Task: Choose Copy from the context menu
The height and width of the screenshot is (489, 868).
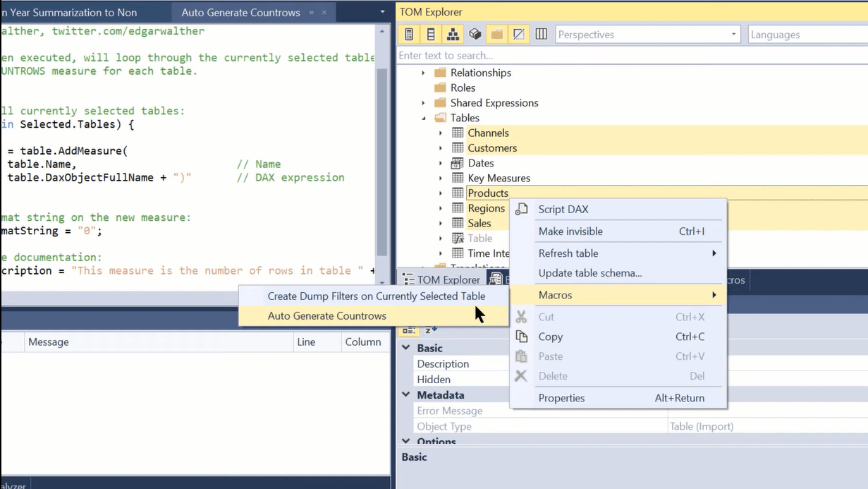Action: (618, 337)
